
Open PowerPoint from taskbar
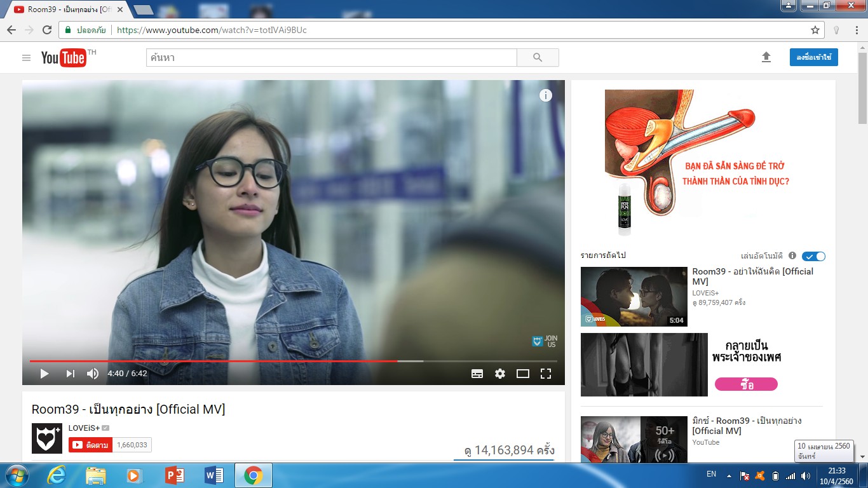click(x=174, y=475)
